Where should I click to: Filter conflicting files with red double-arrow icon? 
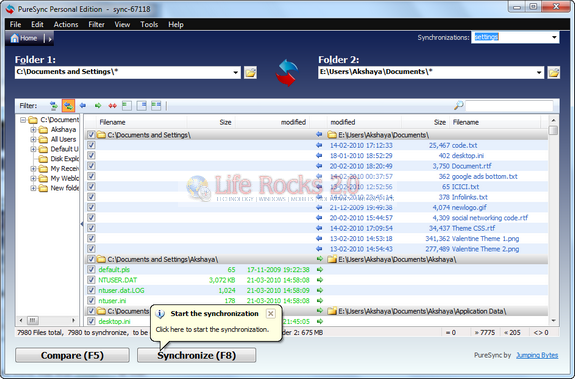coord(112,106)
